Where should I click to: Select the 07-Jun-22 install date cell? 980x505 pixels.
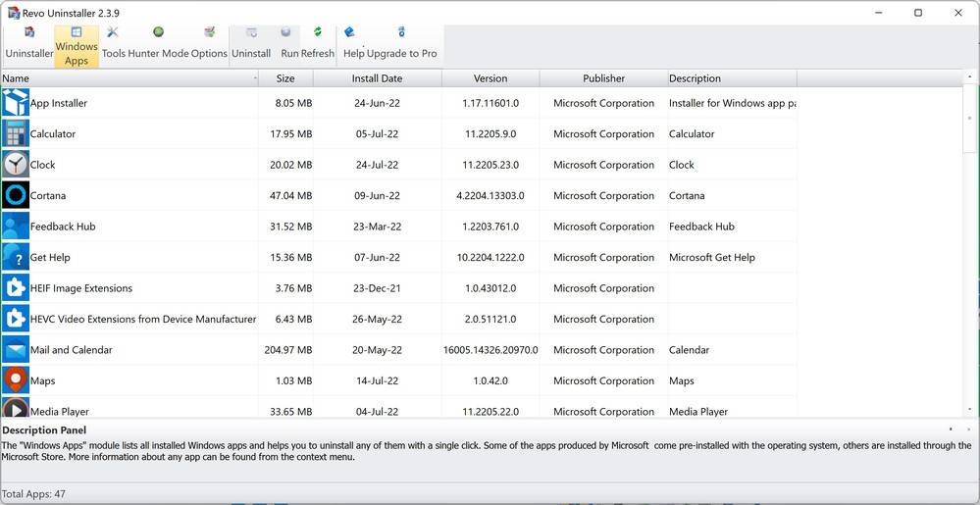coord(377,258)
